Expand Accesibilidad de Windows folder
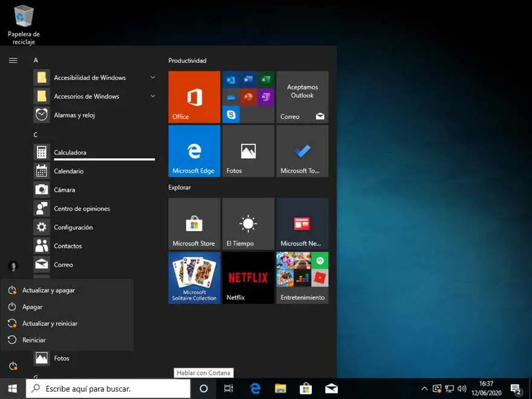The image size is (532, 399). (95, 78)
